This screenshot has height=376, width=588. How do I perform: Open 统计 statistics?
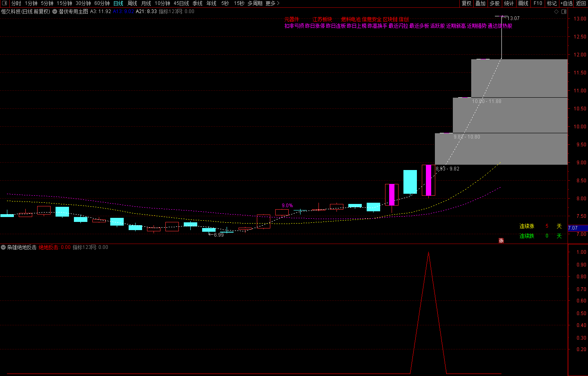(509, 3)
